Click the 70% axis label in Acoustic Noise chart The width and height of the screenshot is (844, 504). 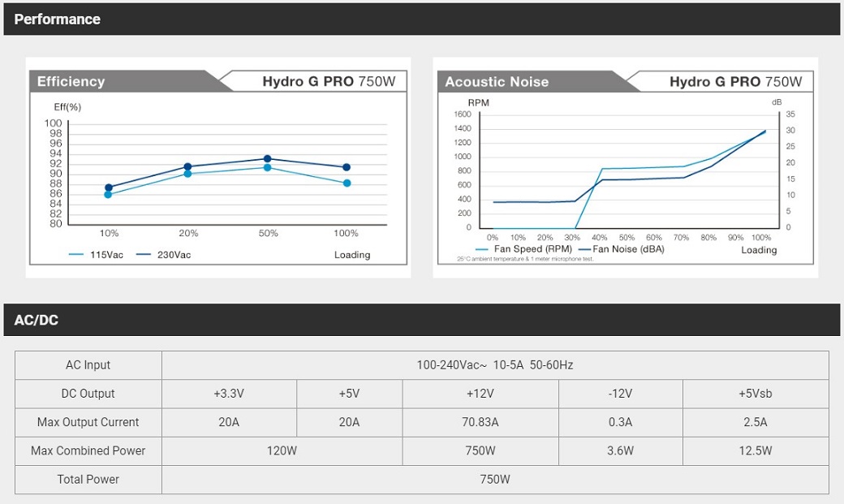681,238
